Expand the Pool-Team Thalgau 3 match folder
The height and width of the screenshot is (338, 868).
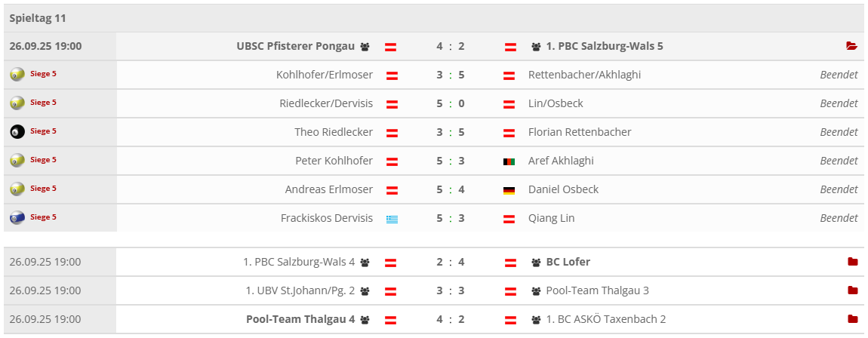click(853, 290)
